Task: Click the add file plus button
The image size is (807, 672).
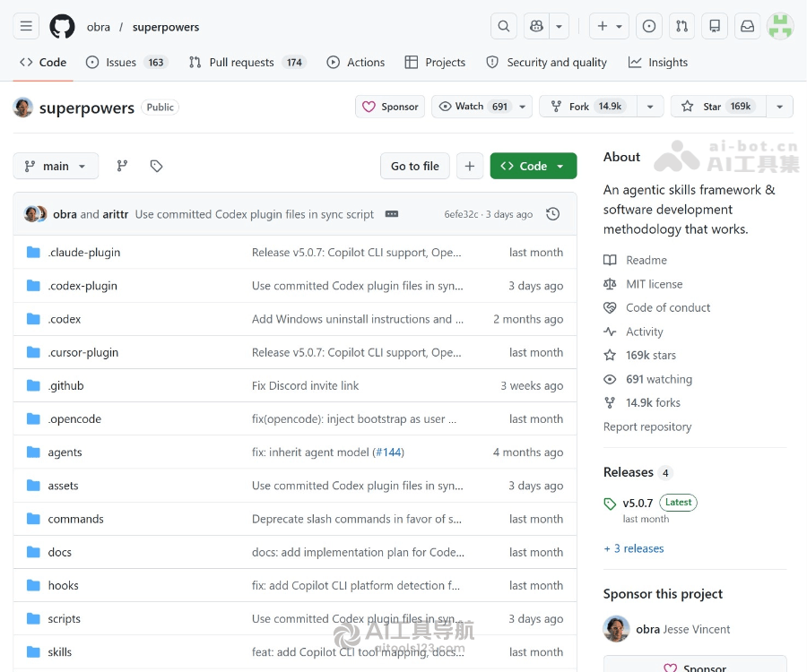Action: coord(469,166)
